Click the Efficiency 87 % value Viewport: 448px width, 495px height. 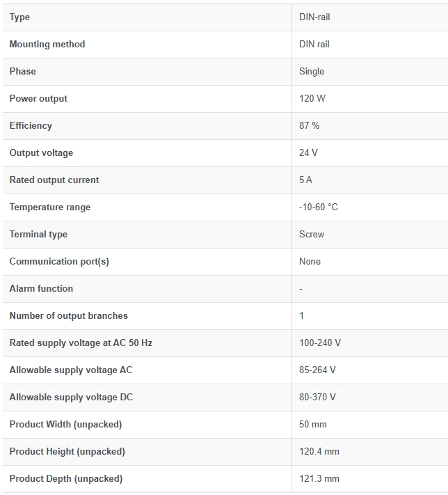[x=309, y=125]
